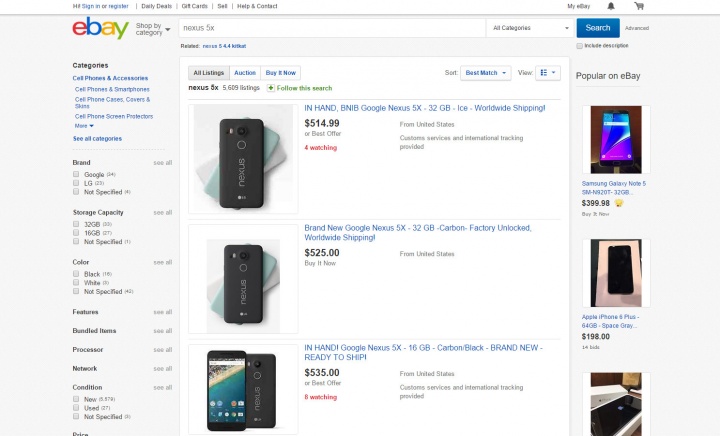Viewport: 720px width, 436px height.
Task: Open related search nexus 5 4.4 kitkat
Action: point(224,46)
